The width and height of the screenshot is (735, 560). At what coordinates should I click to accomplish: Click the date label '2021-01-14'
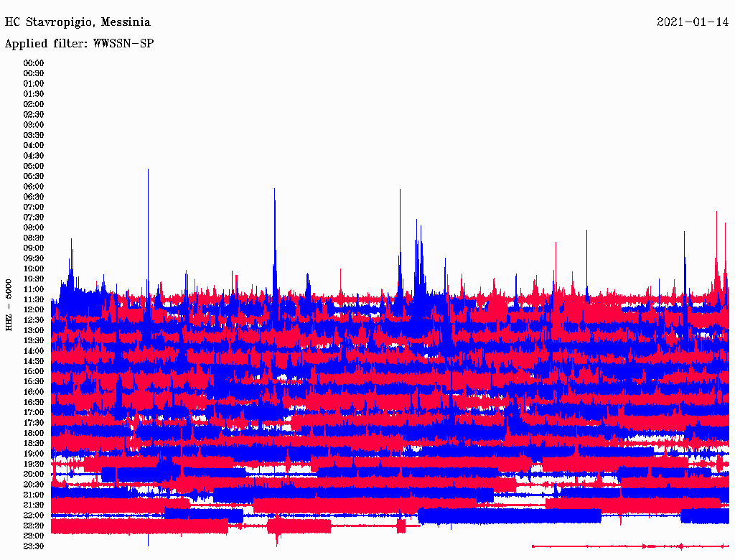click(693, 22)
